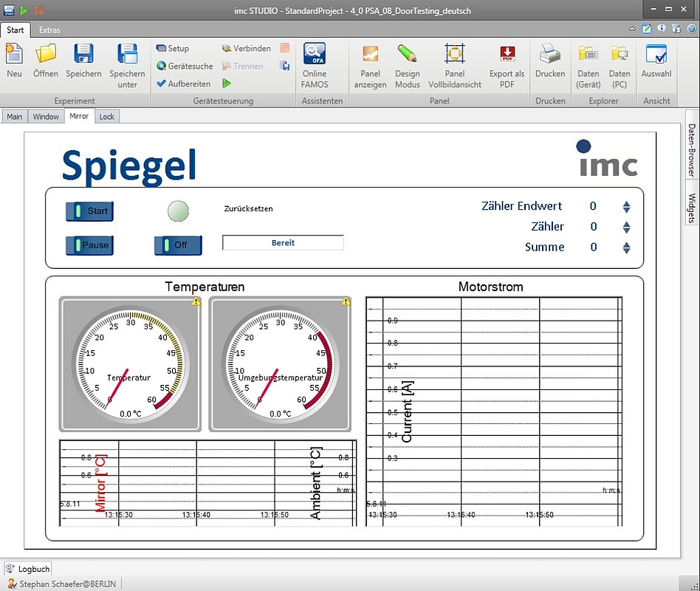This screenshot has height=591, width=700.
Task: Start the Gerätesuche device search
Action: (x=183, y=65)
